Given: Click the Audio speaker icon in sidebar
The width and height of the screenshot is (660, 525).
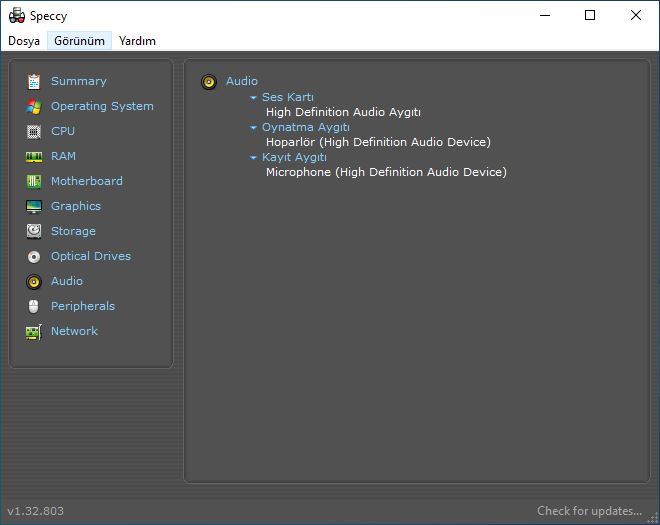Looking at the screenshot, I should 34,282.
